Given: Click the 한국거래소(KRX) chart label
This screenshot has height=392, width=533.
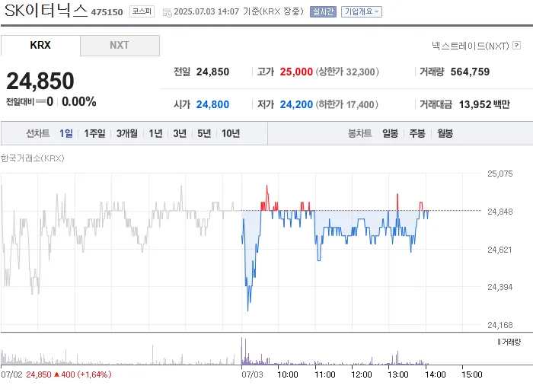Looking at the screenshot, I should click(x=32, y=158).
